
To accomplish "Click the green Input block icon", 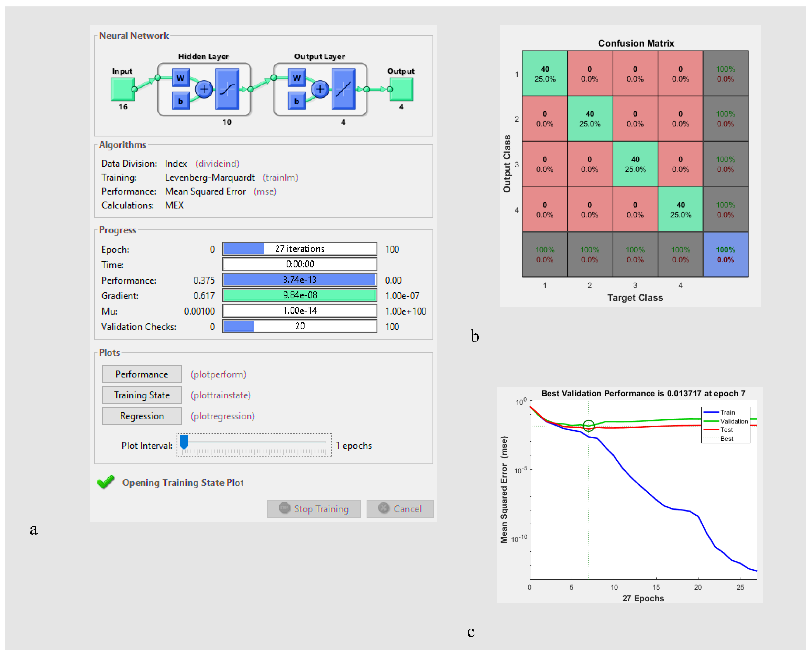I will (122, 89).
